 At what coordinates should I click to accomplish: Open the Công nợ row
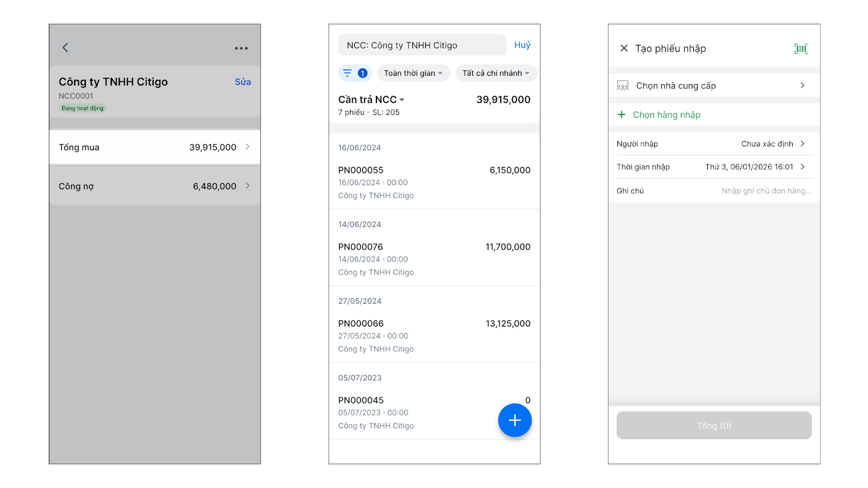pos(155,186)
